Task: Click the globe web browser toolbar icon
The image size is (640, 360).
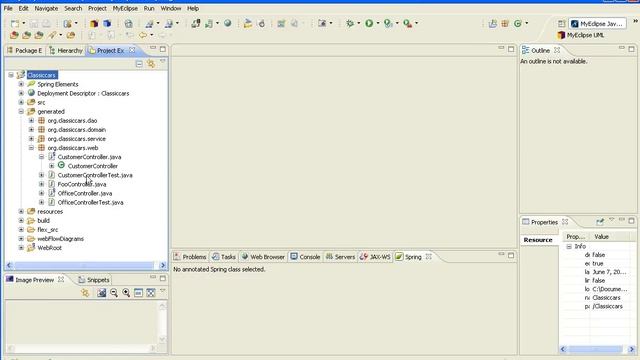Action: coord(228,23)
